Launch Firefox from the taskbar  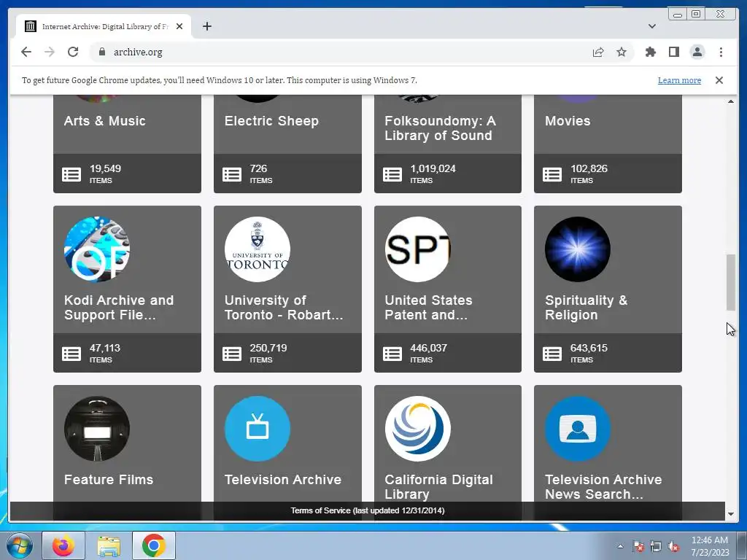(x=63, y=545)
